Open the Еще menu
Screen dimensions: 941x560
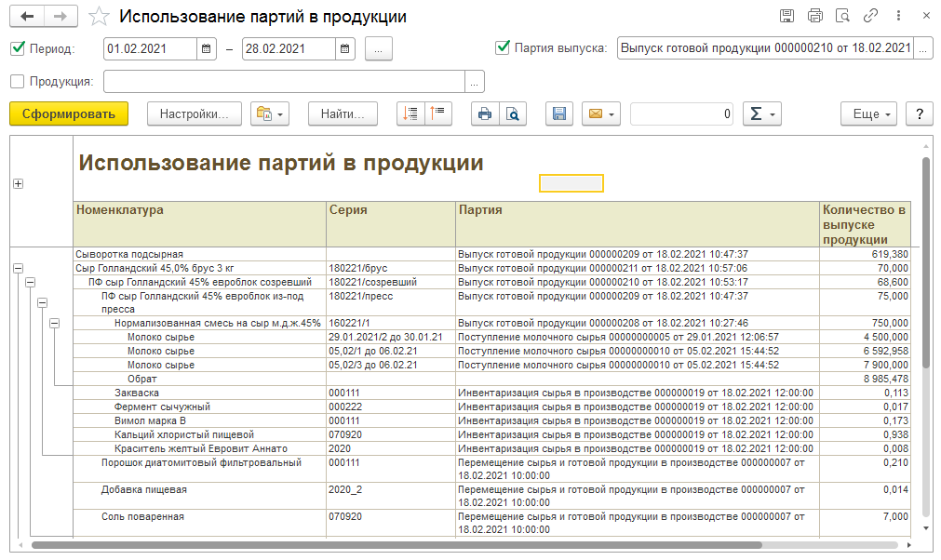click(x=868, y=113)
